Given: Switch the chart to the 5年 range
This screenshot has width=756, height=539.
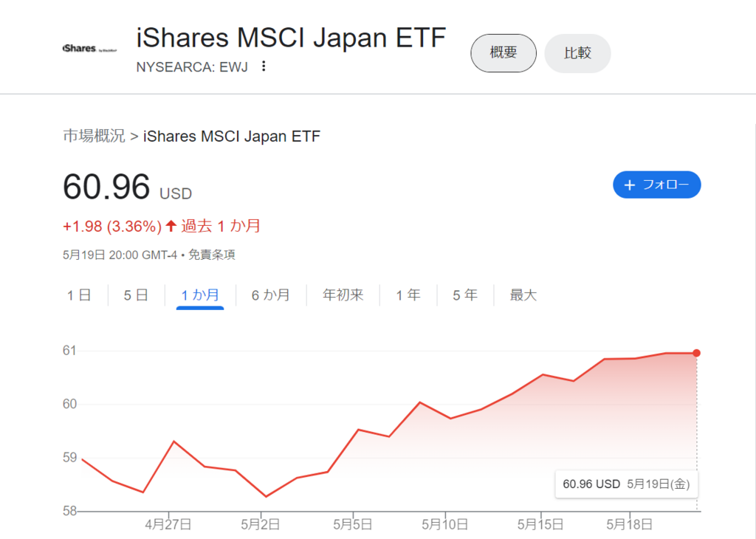Looking at the screenshot, I should coord(465,295).
